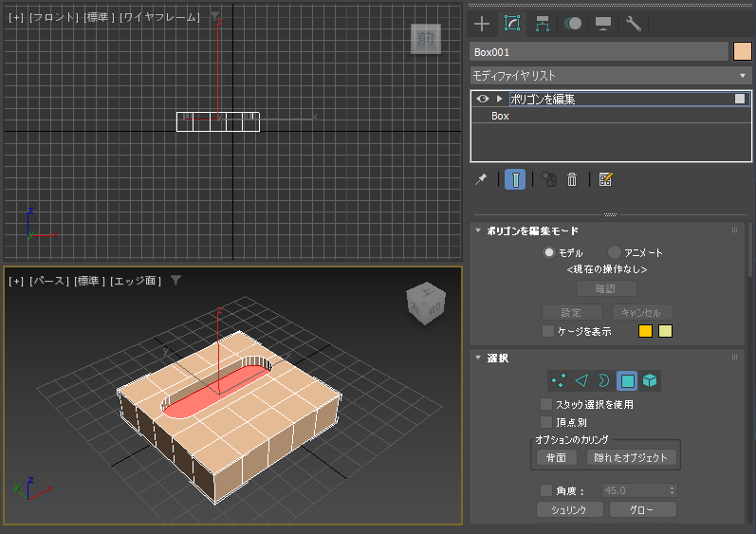The width and height of the screenshot is (756, 534).
Task: Open perspective viewport [+] menu
Action: pos(16,281)
